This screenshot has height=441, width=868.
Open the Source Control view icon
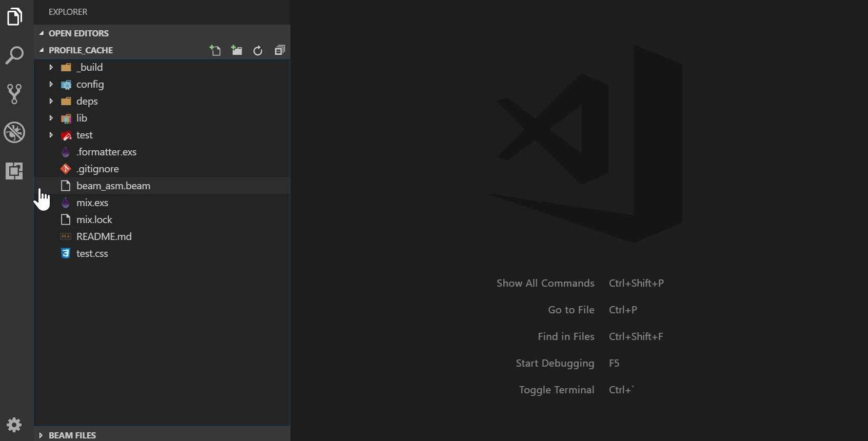coord(14,94)
